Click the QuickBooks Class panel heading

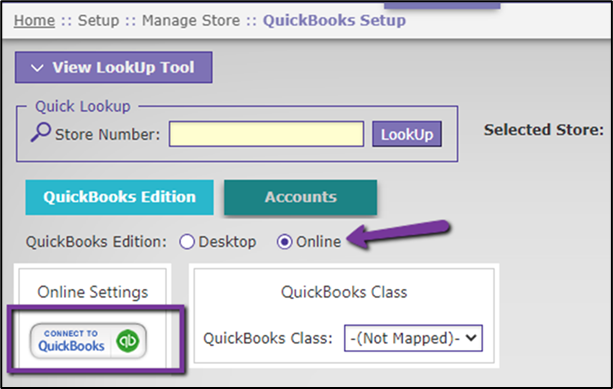[x=344, y=292]
